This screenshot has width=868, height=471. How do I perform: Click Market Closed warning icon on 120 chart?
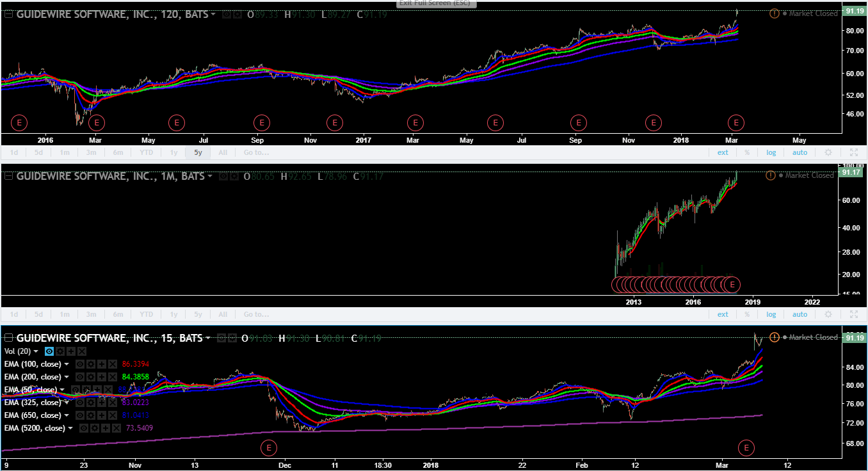(x=775, y=13)
